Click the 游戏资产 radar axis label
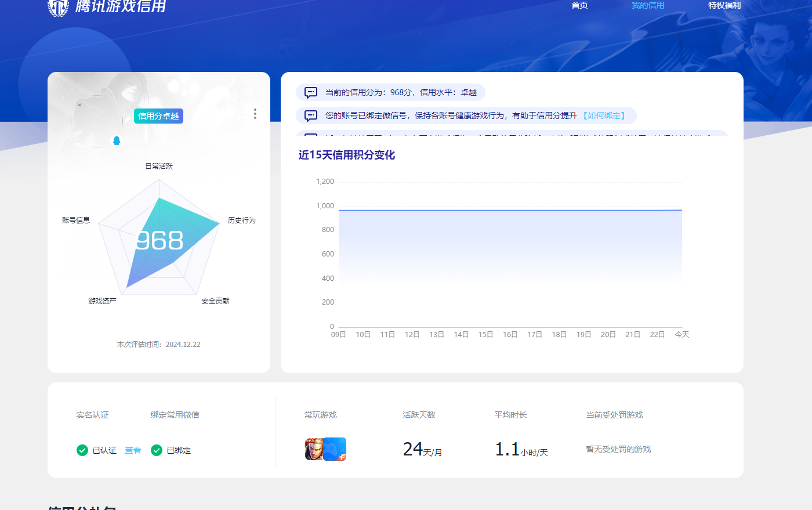This screenshot has width=812, height=510. pyautogui.click(x=102, y=301)
